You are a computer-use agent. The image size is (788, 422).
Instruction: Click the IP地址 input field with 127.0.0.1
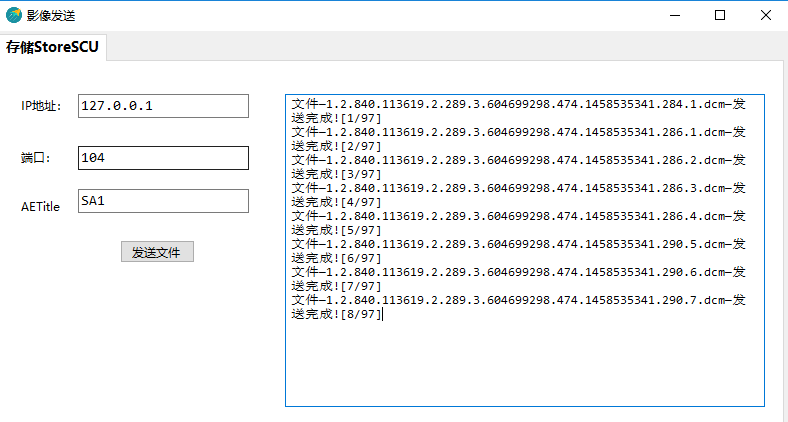point(163,106)
